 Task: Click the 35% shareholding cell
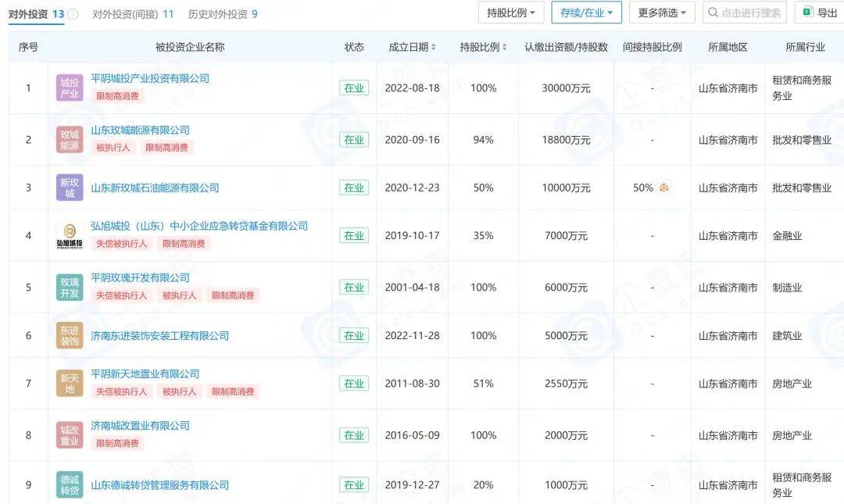pyautogui.click(x=484, y=235)
